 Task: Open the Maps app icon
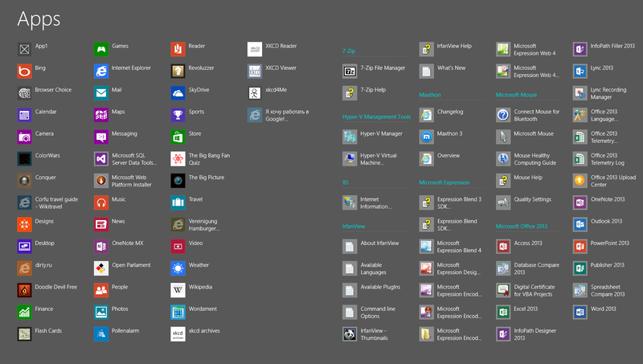101,115
